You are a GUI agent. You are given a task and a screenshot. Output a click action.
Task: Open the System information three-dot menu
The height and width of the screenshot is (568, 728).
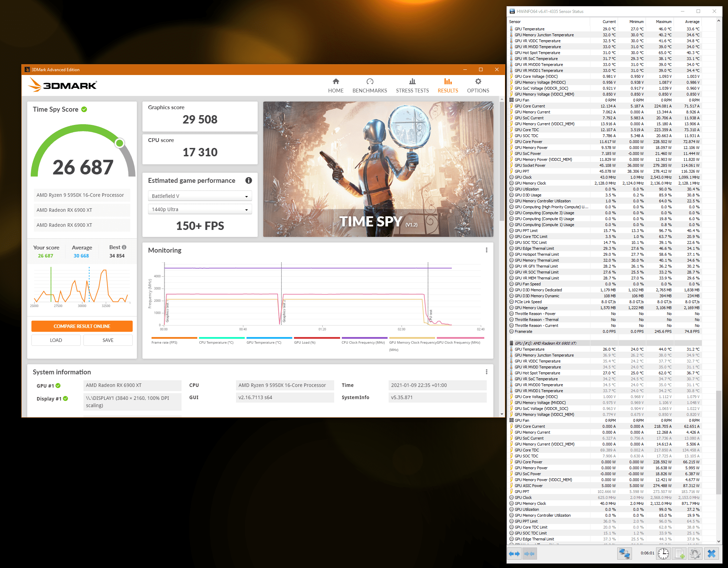(486, 372)
